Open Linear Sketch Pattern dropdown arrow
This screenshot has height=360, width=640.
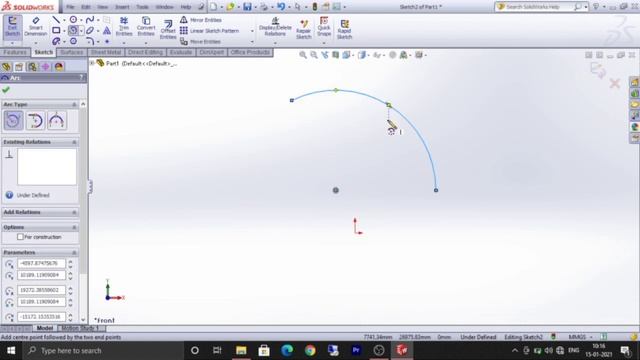pos(252,31)
